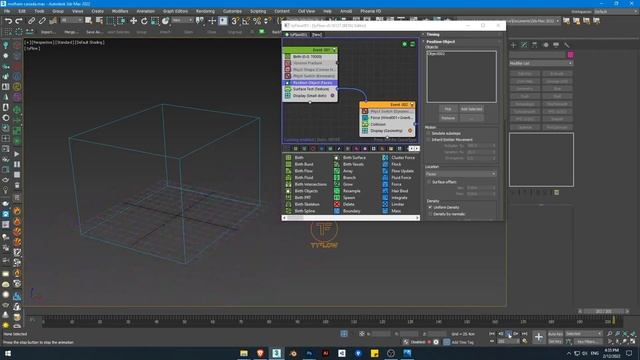Open the File menu

(7, 11)
